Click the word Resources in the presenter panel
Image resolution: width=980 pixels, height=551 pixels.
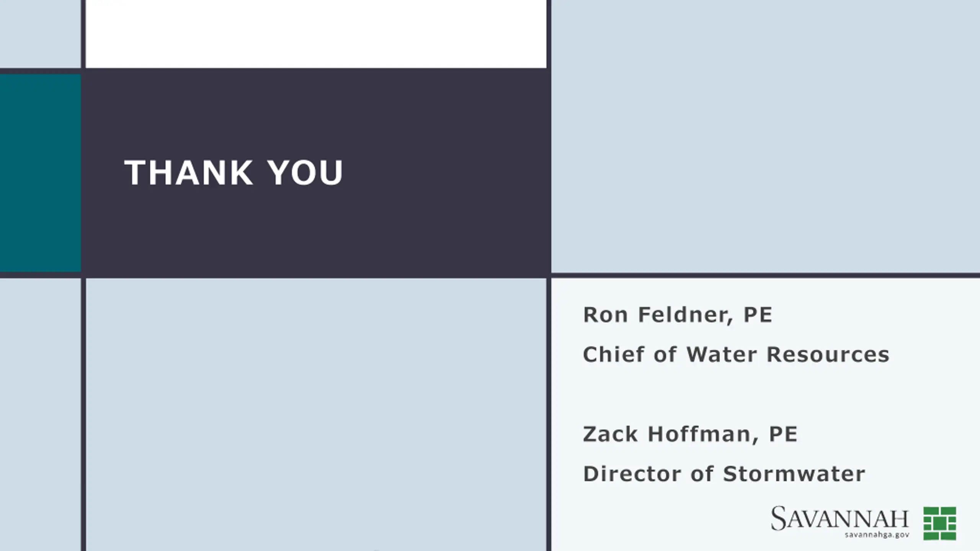coord(828,354)
